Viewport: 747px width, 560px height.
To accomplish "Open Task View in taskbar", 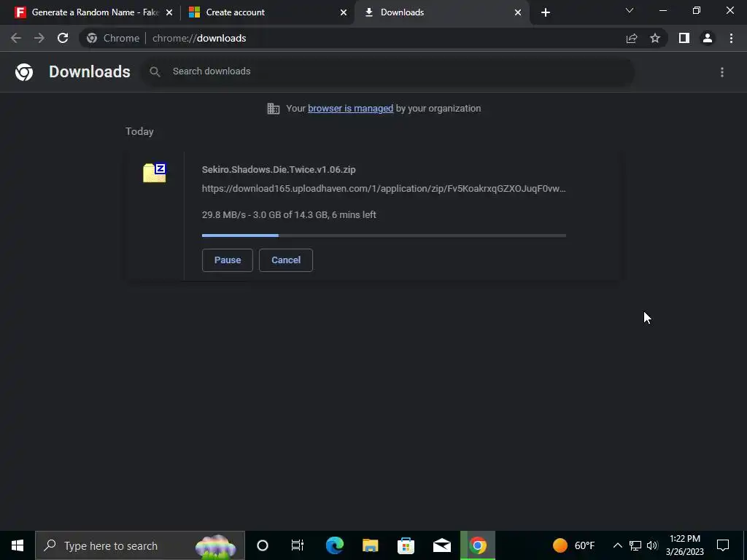I will (298, 545).
